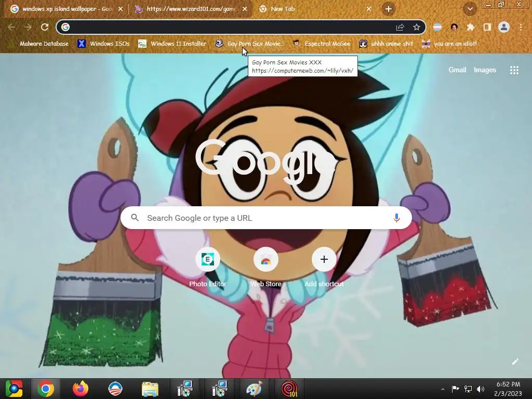Click the first installer setup taskbar icon
This screenshot has width=532, height=399.
[x=185, y=389]
